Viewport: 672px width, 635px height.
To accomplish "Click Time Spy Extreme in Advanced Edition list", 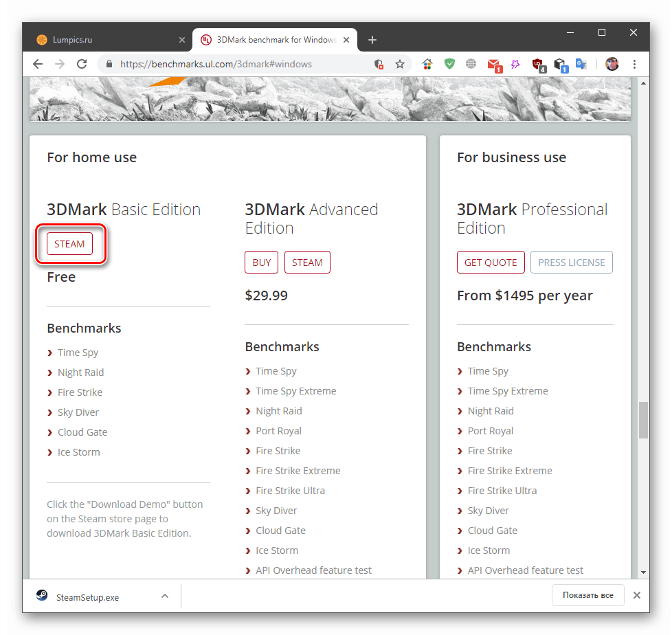I will [x=296, y=391].
